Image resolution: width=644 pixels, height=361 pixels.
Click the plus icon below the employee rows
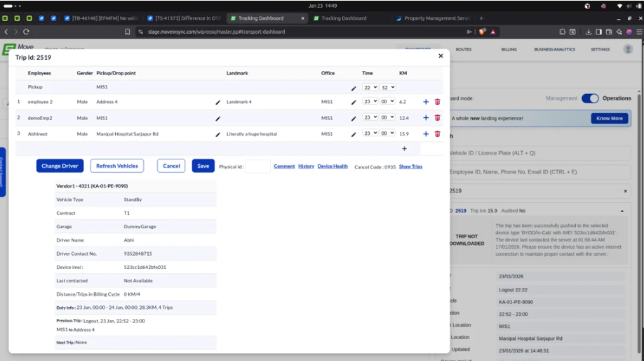404,149
